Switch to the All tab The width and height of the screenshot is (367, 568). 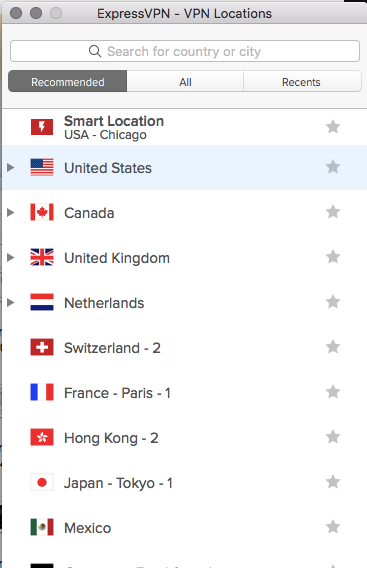(185, 82)
